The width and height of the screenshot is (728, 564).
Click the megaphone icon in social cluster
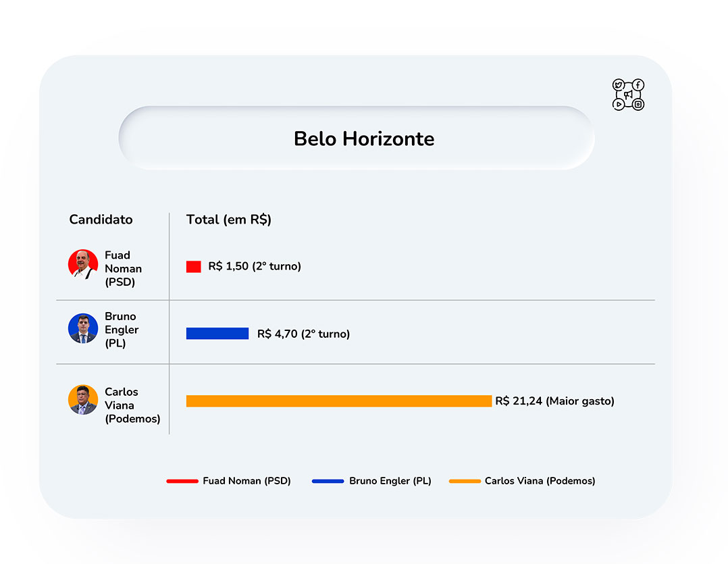pyautogui.click(x=628, y=95)
